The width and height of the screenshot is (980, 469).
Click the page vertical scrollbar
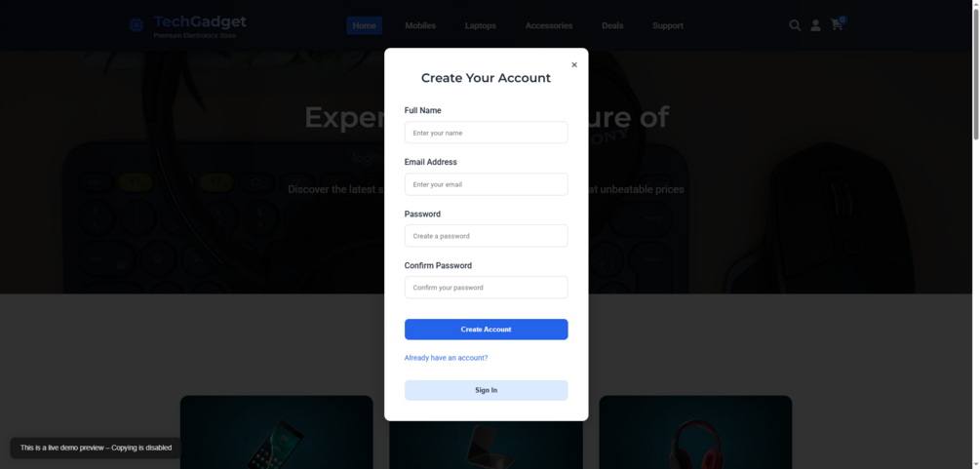(x=976, y=234)
